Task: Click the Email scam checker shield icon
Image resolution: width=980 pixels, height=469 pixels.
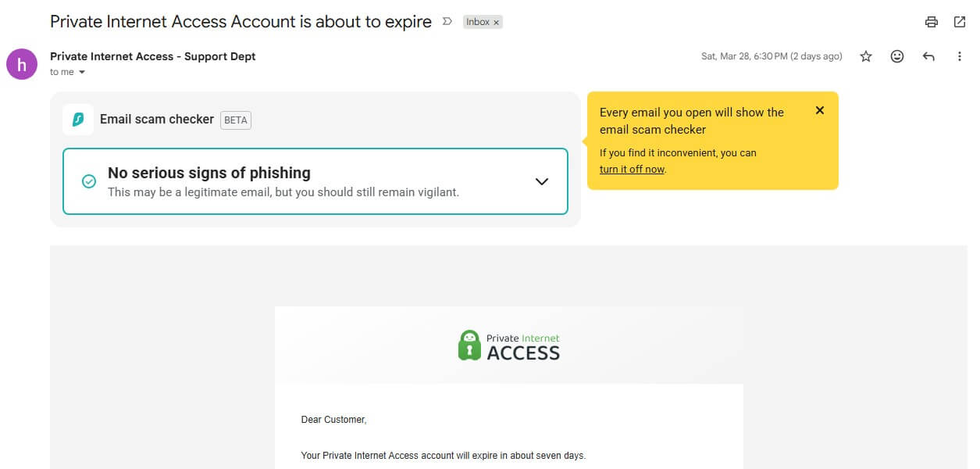Action: 78,119
